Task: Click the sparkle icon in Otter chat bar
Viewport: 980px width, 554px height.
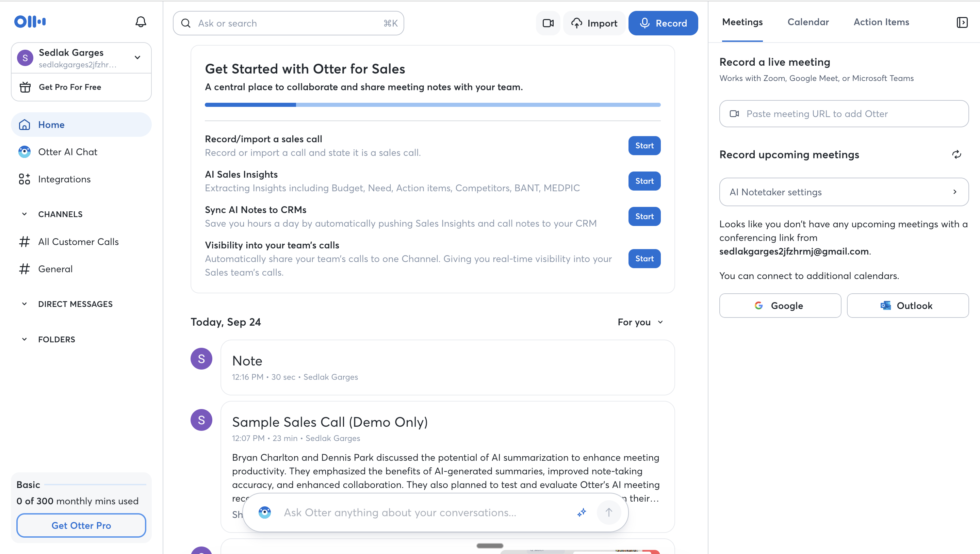Action: [x=581, y=512]
